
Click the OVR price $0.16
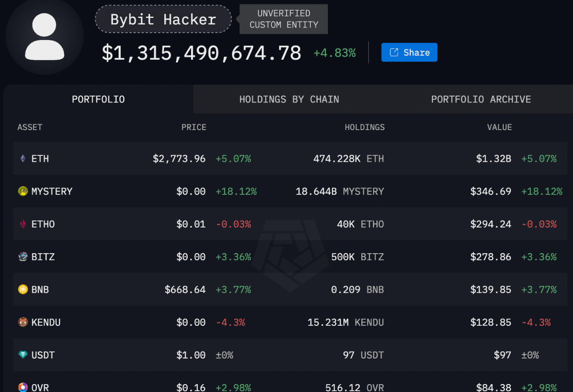[x=191, y=387]
